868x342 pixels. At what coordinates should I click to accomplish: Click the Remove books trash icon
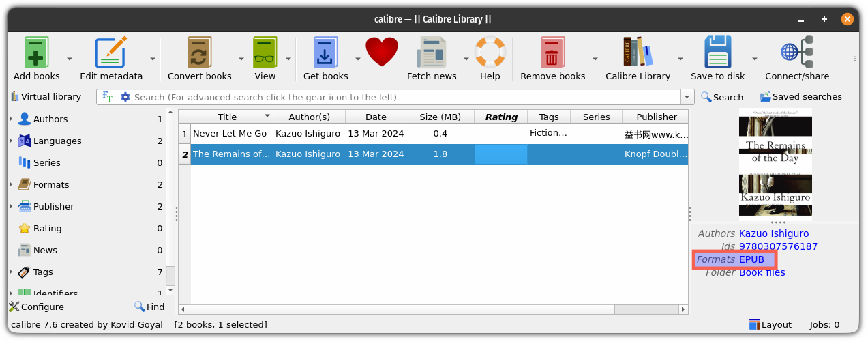pyautogui.click(x=552, y=53)
